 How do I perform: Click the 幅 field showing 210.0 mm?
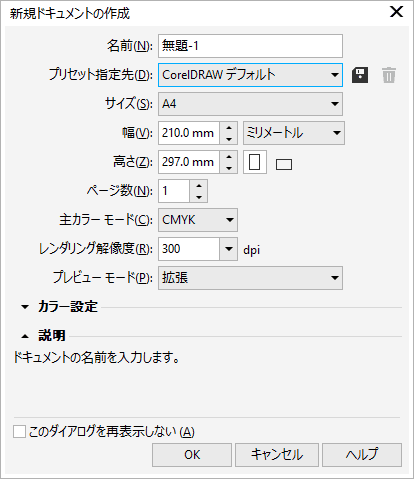(189, 133)
